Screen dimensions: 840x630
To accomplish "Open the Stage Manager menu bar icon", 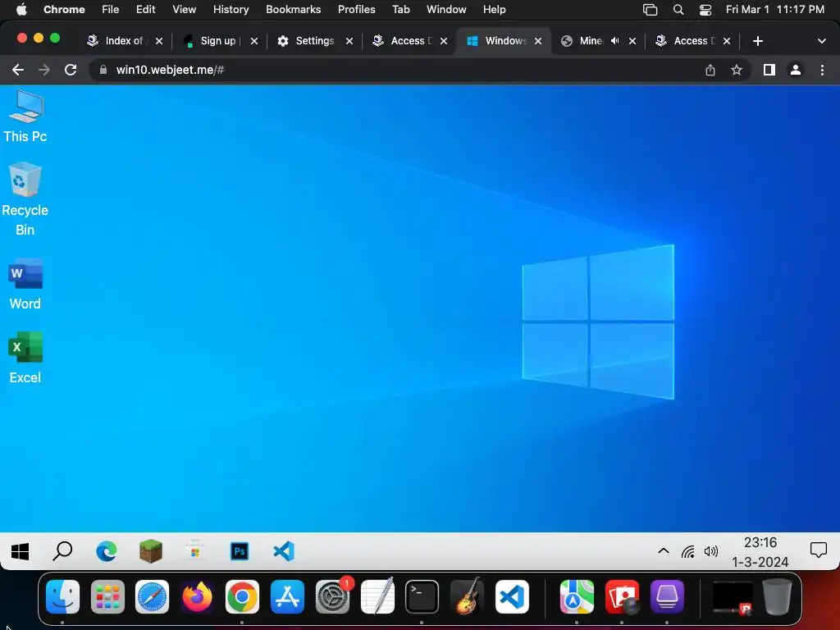I will point(650,9).
